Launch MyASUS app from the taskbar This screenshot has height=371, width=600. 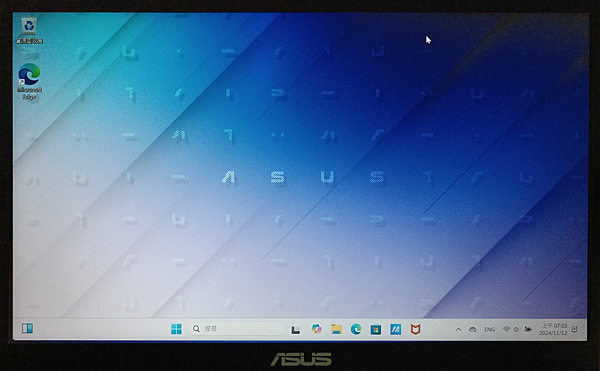coord(396,329)
